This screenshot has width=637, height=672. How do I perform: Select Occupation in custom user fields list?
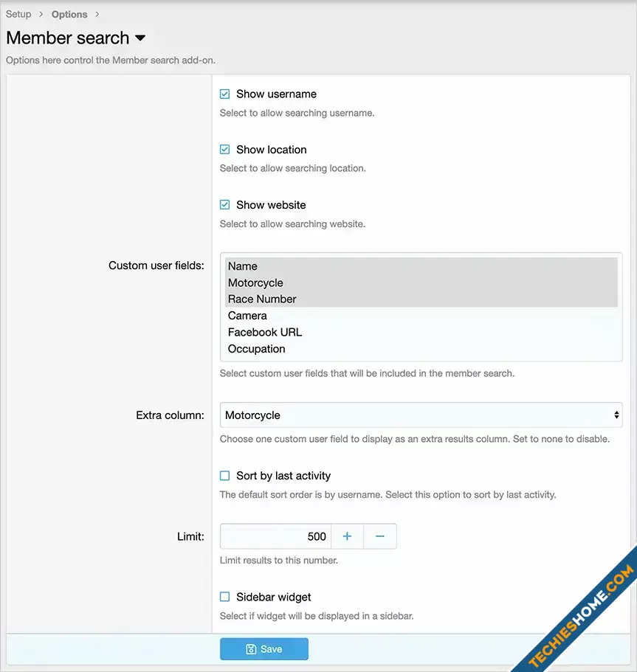256,349
